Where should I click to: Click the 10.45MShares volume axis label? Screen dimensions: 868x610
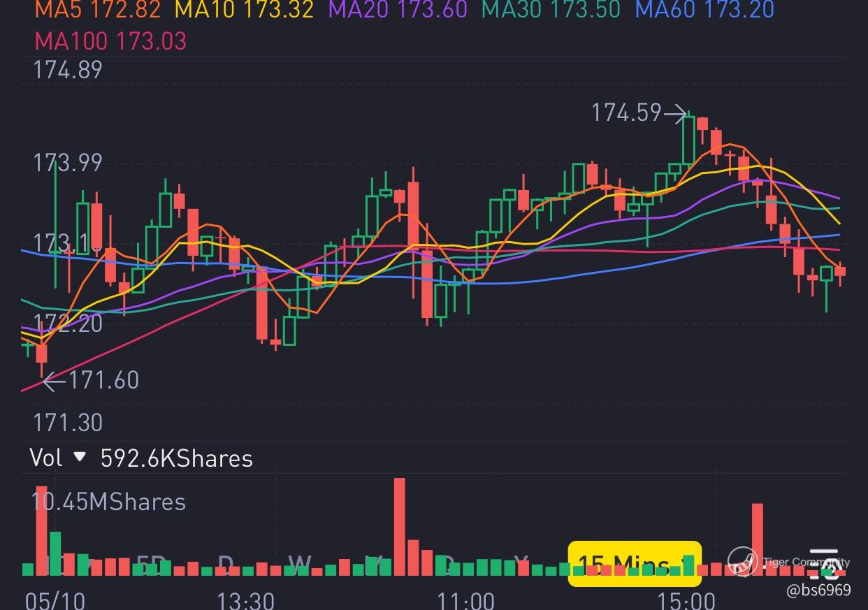pos(109,502)
